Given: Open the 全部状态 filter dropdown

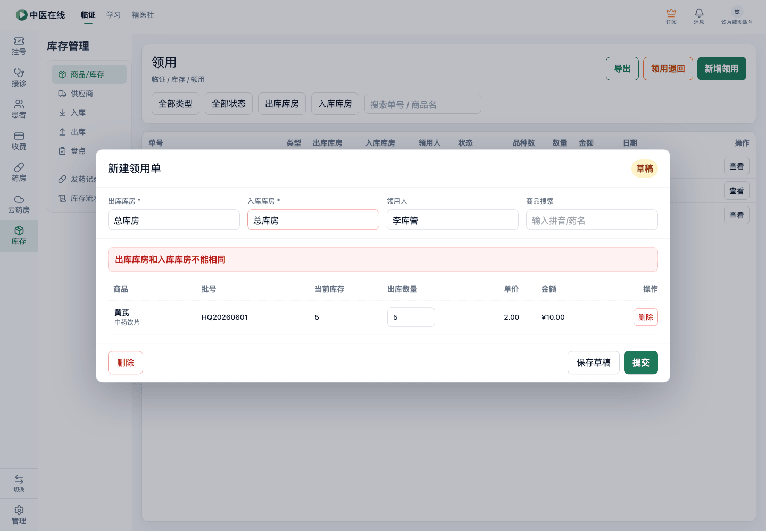Looking at the screenshot, I should coord(229,104).
